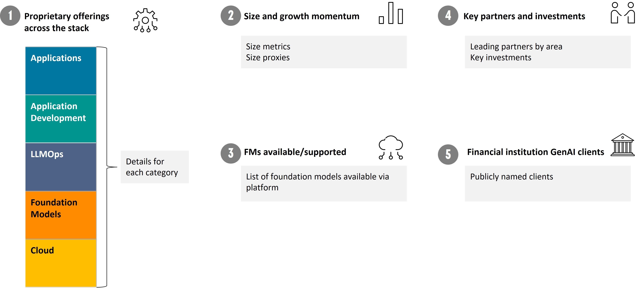Click the 'Details for each category' box
The image size is (644, 288).
coord(155,167)
